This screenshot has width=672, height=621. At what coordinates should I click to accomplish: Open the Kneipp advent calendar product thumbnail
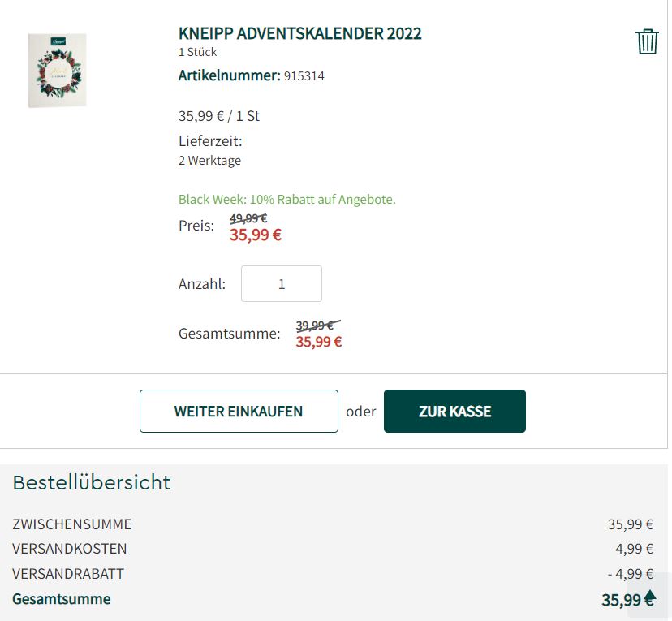click(x=57, y=71)
